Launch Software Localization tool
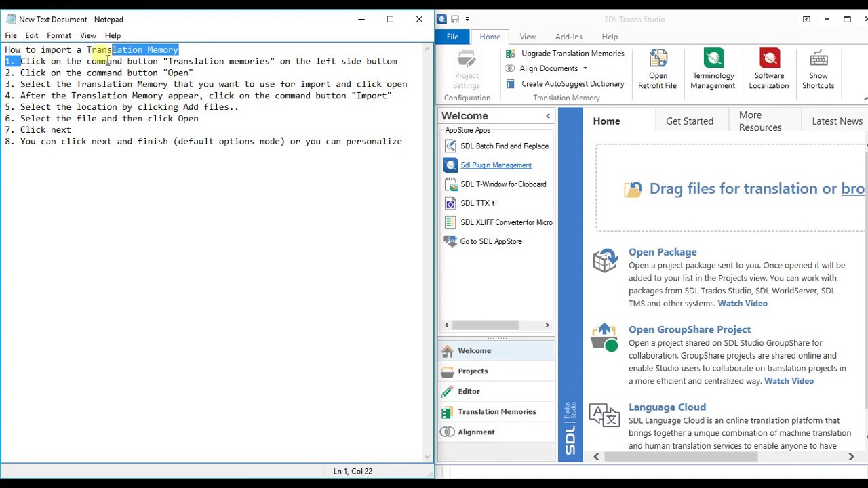Screen dimensions: 868x488 [x=769, y=69]
